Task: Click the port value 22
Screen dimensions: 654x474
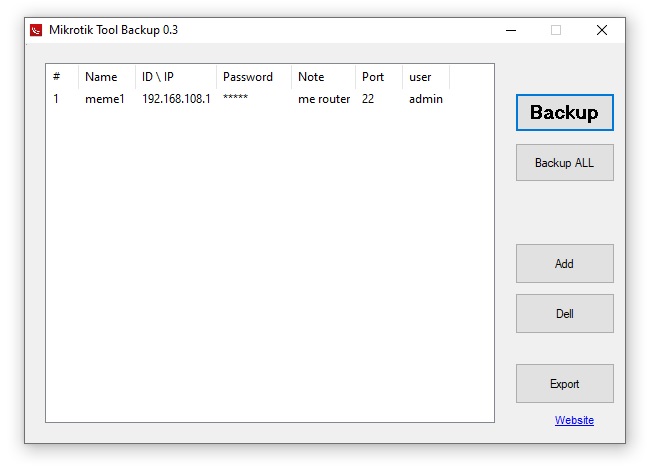Action: [x=368, y=99]
